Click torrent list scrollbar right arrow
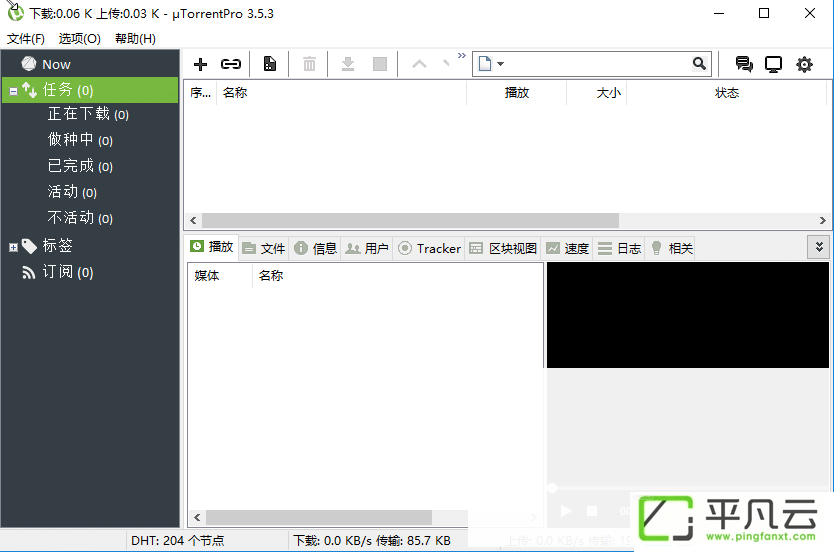The height and width of the screenshot is (552, 834). 823,220
